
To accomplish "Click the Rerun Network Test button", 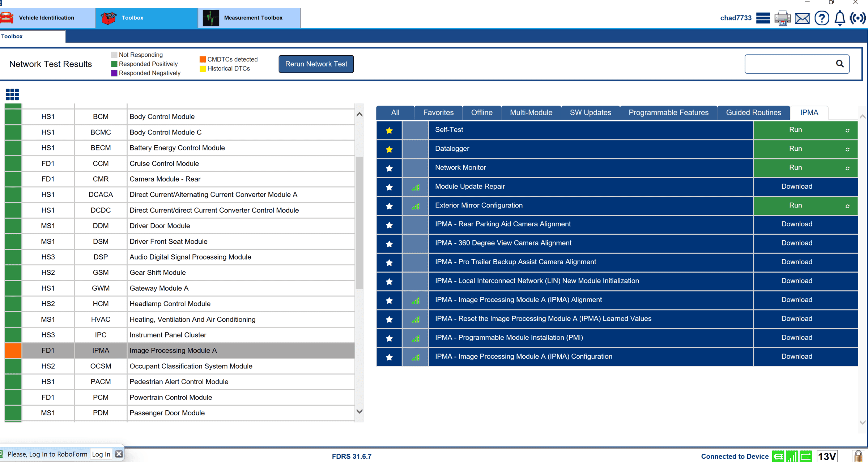I will (x=316, y=64).
